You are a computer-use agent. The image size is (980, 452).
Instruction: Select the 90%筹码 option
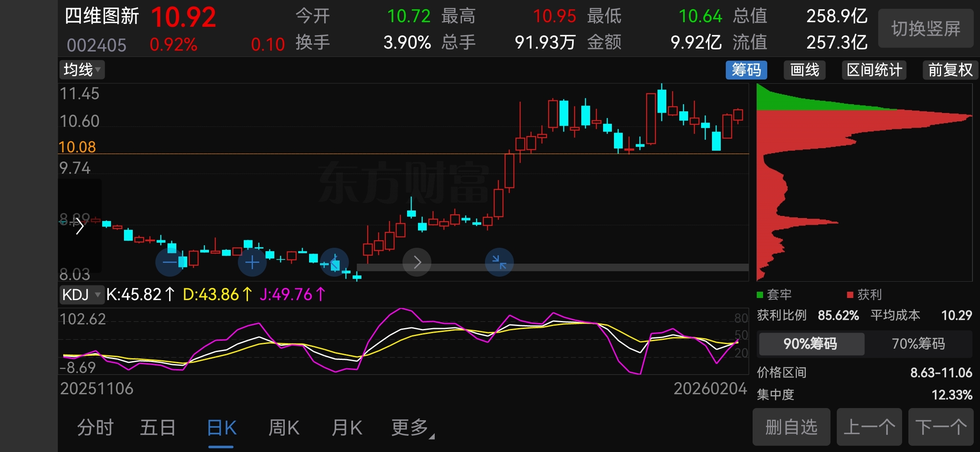[811, 344]
